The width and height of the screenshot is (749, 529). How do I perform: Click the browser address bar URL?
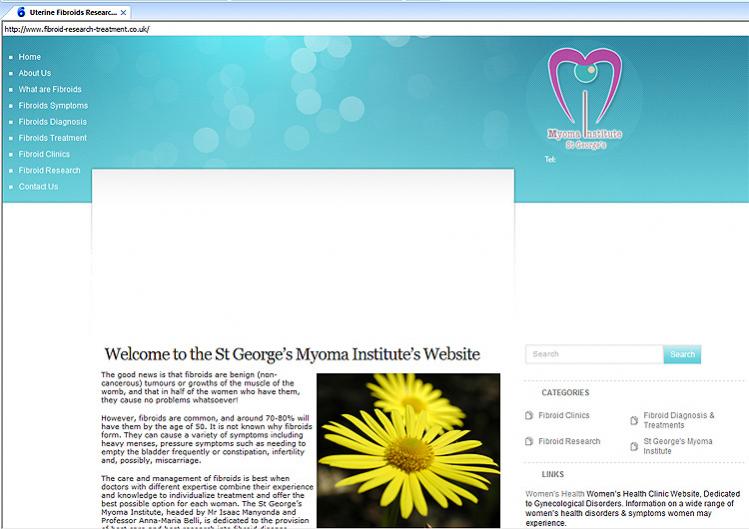[x=77, y=29]
